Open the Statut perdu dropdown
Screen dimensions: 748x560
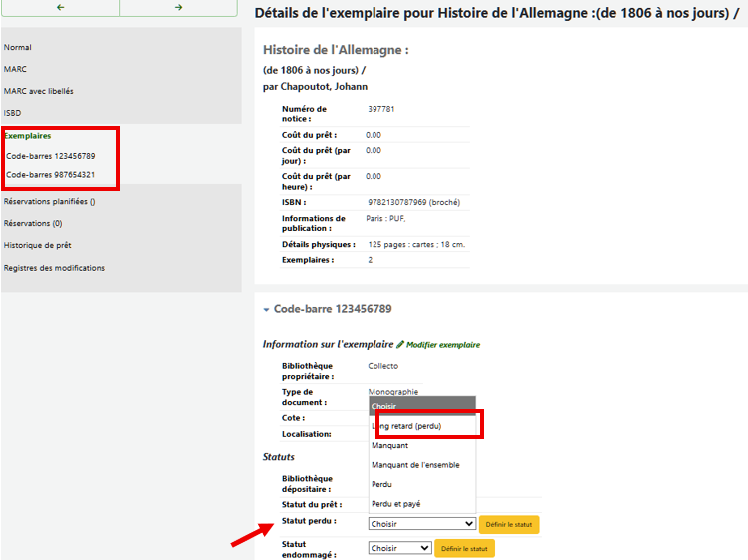422,524
